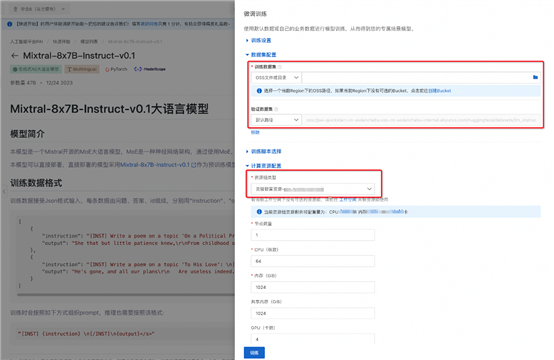Viewport: 554px width, 360px height.
Task: Click the Multilingual tag
Action: point(82,69)
